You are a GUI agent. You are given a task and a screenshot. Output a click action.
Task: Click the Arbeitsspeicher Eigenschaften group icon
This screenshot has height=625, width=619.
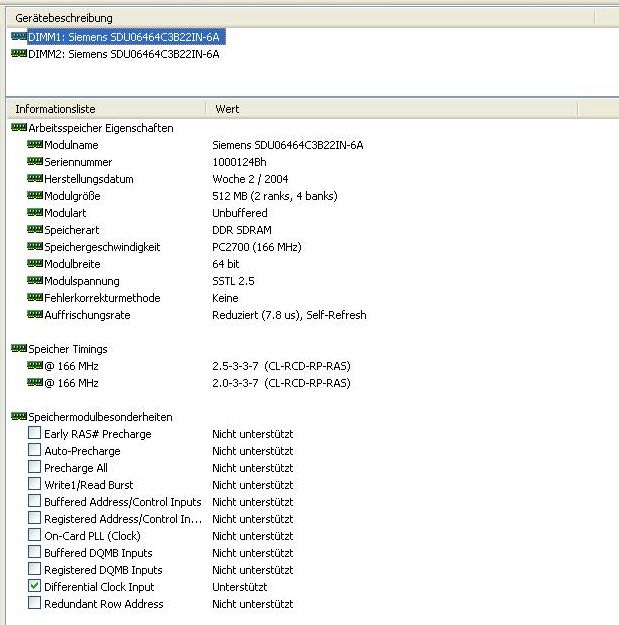point(19,127)
